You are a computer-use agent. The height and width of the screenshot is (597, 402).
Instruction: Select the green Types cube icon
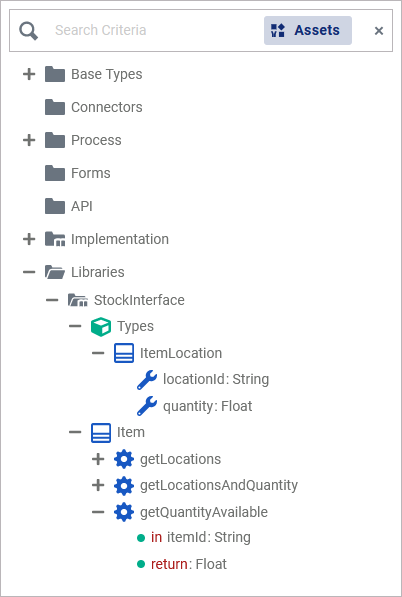(101, 327)
